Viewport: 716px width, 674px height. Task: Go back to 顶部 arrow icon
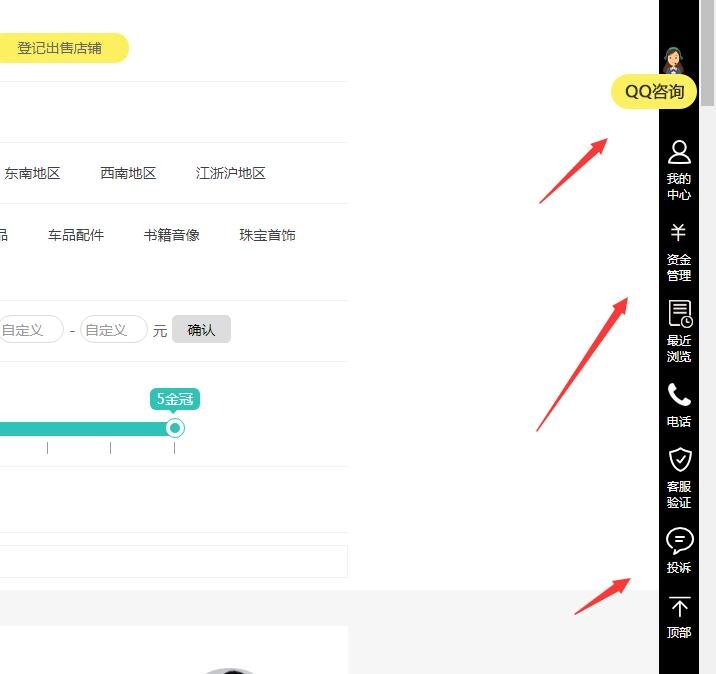click(x=679, y=606)
